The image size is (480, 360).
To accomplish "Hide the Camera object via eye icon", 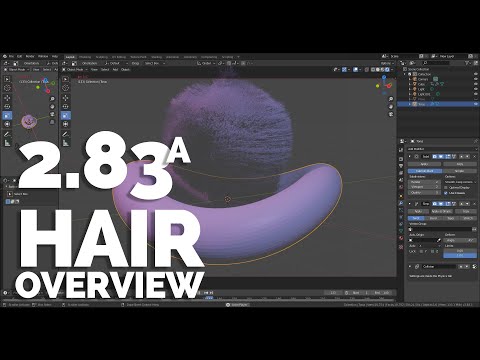I will (x=476, y=79).
